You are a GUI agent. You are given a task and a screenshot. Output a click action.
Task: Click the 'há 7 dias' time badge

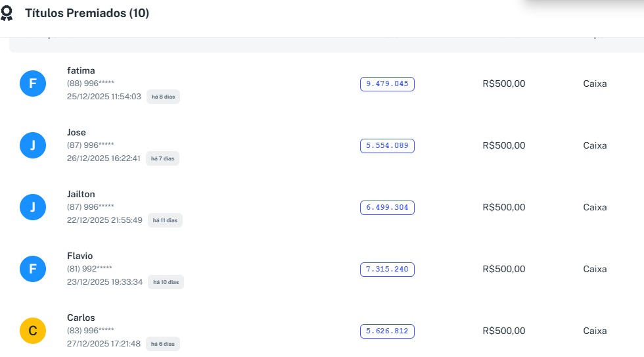pos(162,158)
